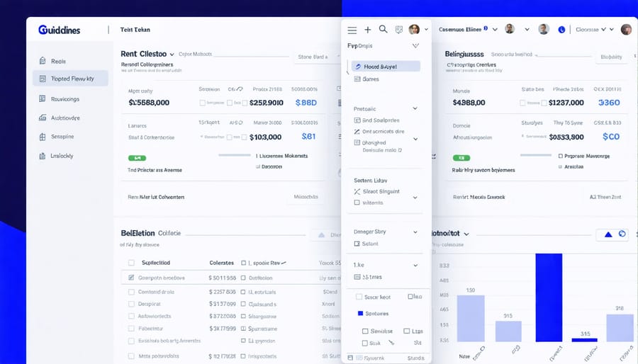Click the Rent Cllestoo grey progress bar
638x364 pixels.
coord(235,155)
